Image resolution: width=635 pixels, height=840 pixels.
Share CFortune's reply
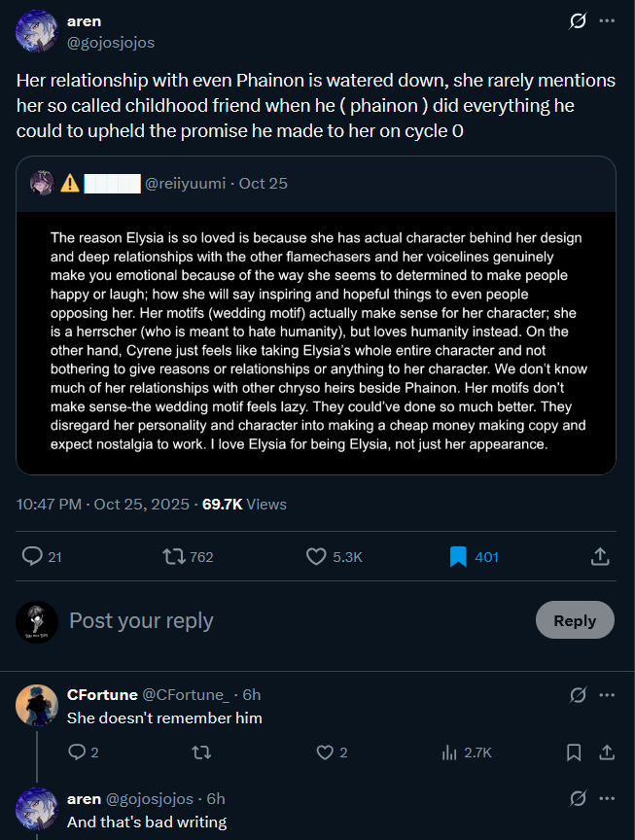coord(606,752)
